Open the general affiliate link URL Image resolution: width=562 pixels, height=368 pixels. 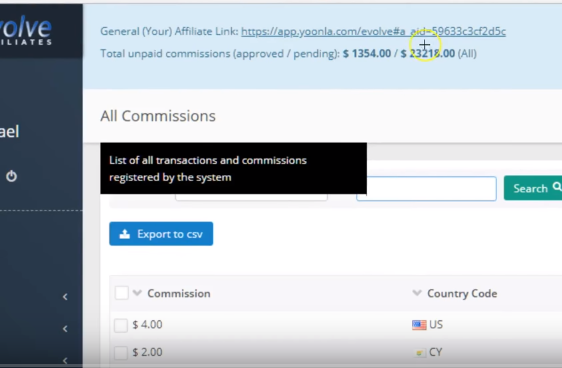pos(373,32)
